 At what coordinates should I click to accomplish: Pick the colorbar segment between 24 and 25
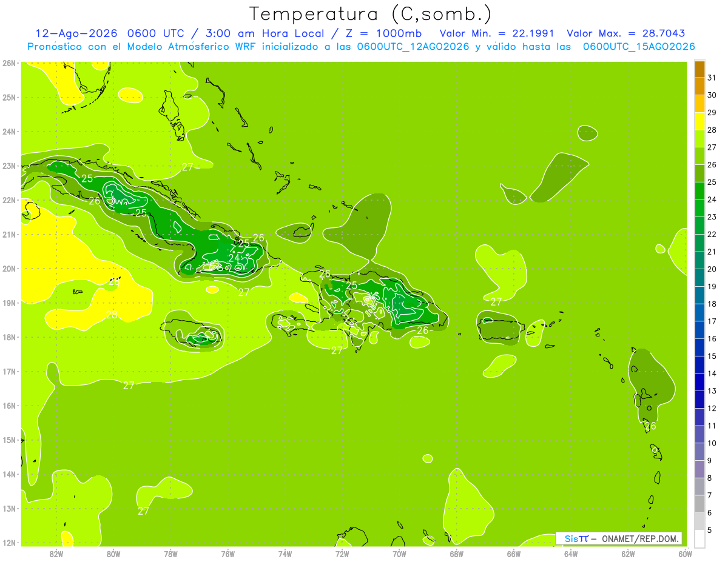pyautogui.click(x=699, y=190)
